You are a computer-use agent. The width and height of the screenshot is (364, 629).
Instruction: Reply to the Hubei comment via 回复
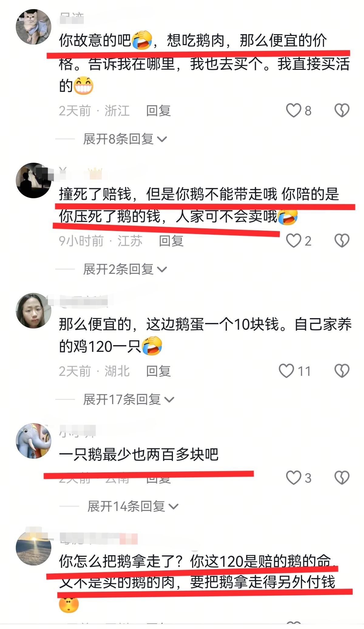pos(158,371)
